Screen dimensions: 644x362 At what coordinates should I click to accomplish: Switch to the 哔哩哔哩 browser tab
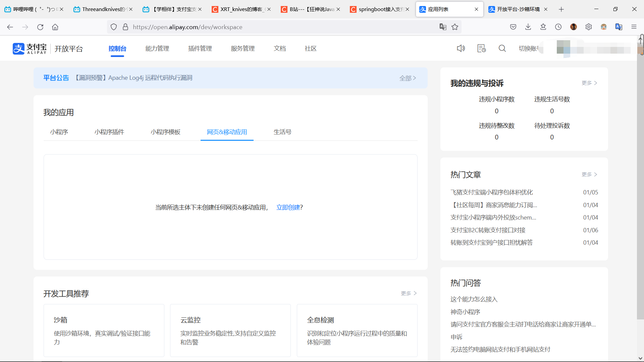click(34, 9)
